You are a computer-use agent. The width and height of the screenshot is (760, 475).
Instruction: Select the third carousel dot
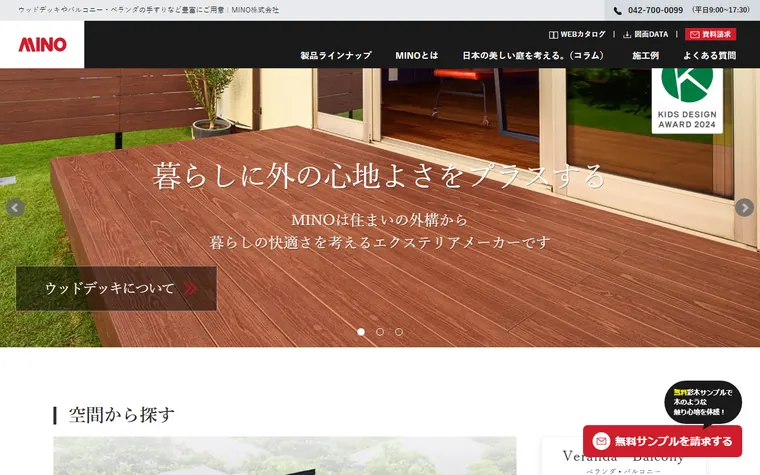(398, 332)
